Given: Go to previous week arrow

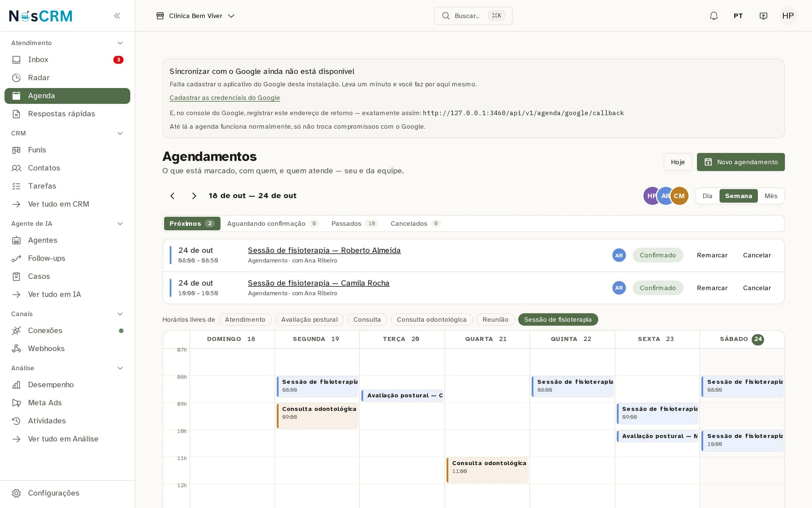Looking at the screenshot, I should (x=173, y=196).
